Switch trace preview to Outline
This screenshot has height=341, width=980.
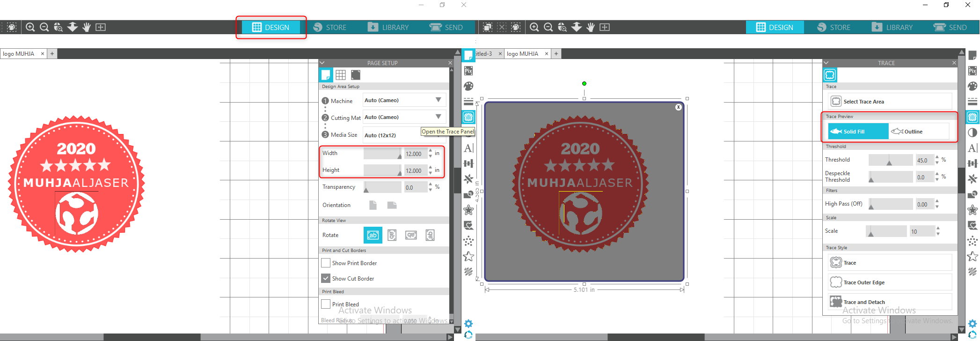click(919, 132)
